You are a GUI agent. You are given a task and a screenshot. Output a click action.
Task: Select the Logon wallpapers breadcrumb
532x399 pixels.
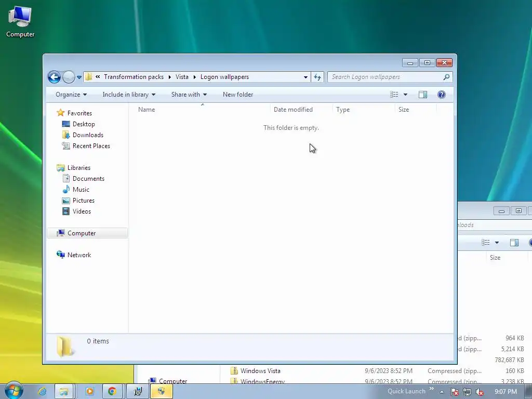(224, 77)
